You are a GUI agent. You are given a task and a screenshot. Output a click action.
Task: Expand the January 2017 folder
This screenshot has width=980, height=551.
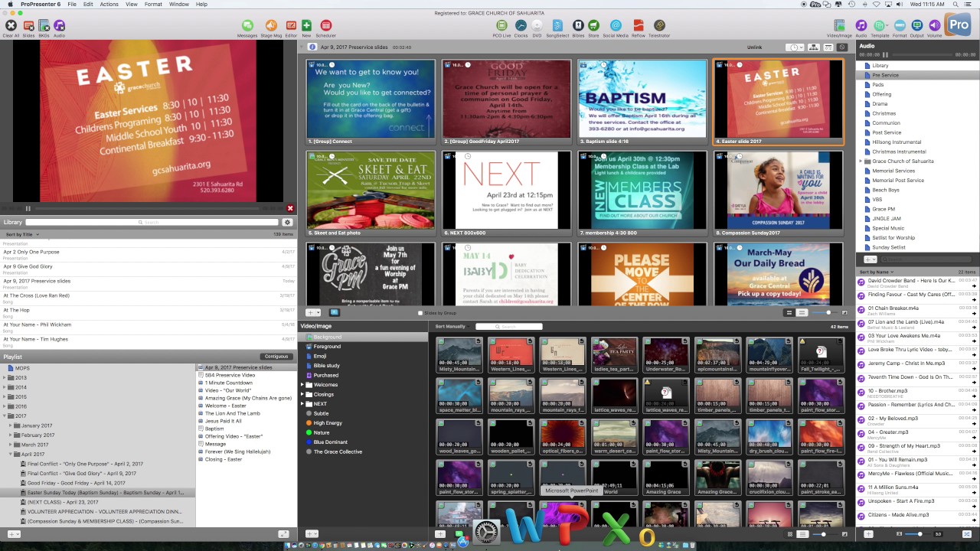coord(11,425)
